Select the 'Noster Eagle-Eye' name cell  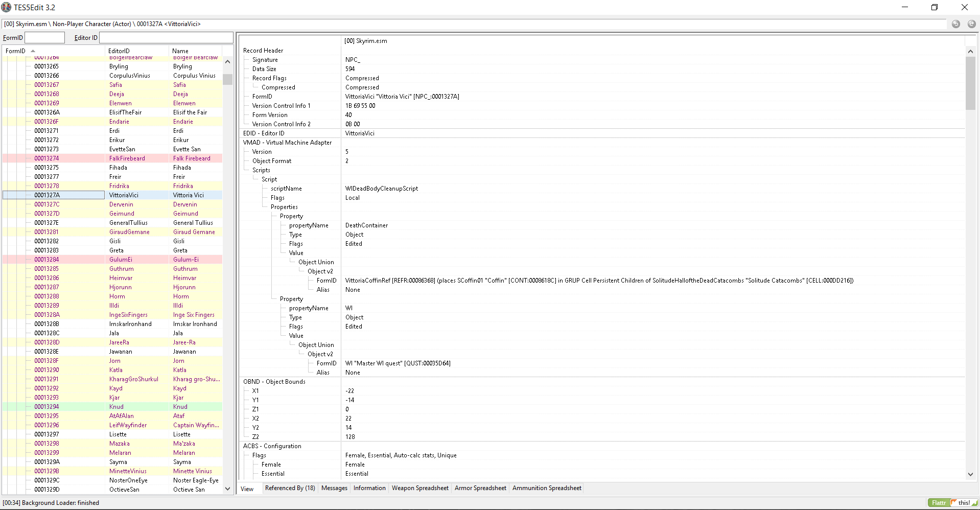pyautogui.click(x=196, y=480)
